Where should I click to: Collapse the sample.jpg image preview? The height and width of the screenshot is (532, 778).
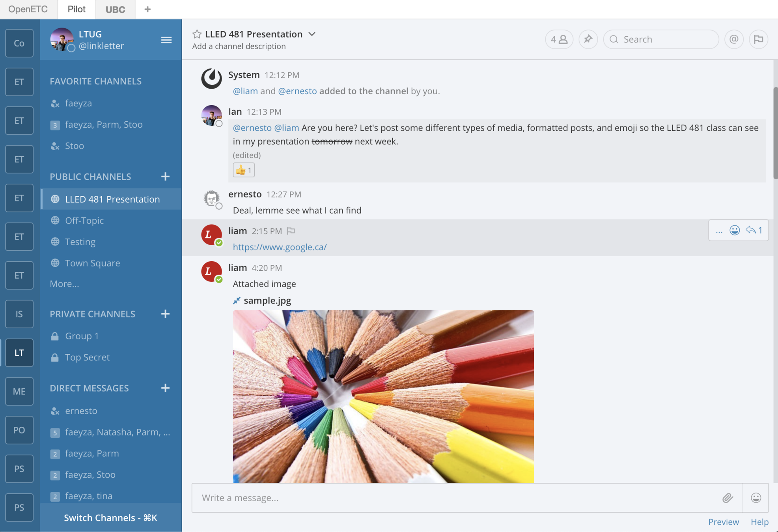click(237, 301)
